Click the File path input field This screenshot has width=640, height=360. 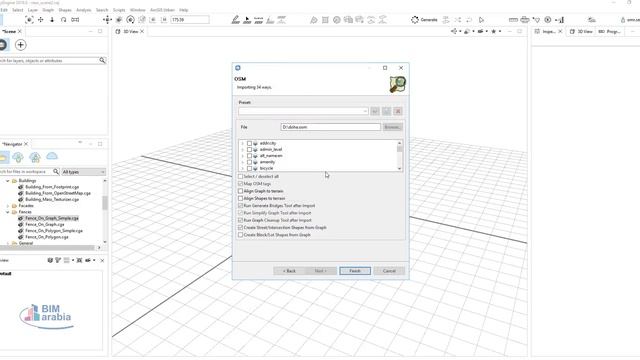click(x=331, y=127)
